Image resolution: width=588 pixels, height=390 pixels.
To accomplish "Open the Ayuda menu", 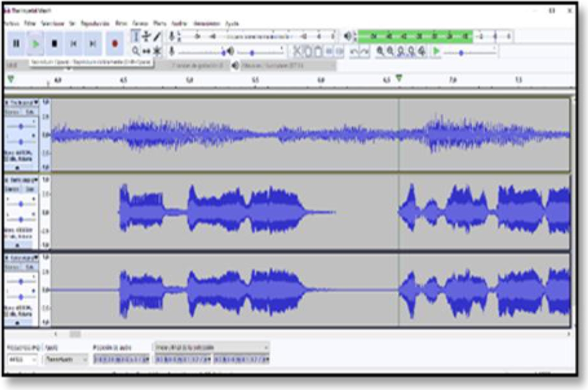I will pos(232,23).
